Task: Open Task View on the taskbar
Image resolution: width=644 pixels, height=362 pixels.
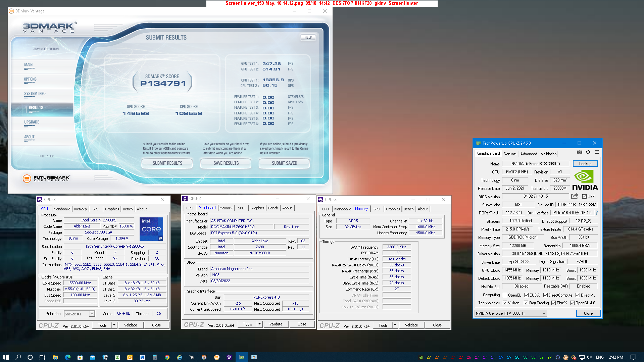Action: tap(42, 357)
